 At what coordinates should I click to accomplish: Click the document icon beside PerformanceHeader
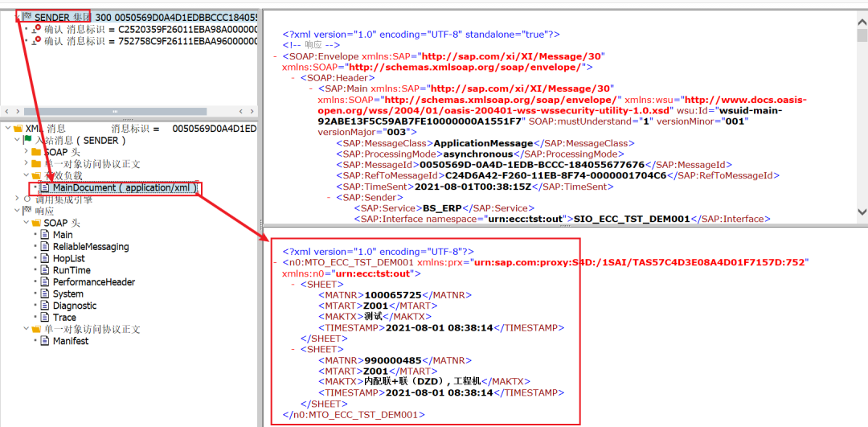coord(45,282)
